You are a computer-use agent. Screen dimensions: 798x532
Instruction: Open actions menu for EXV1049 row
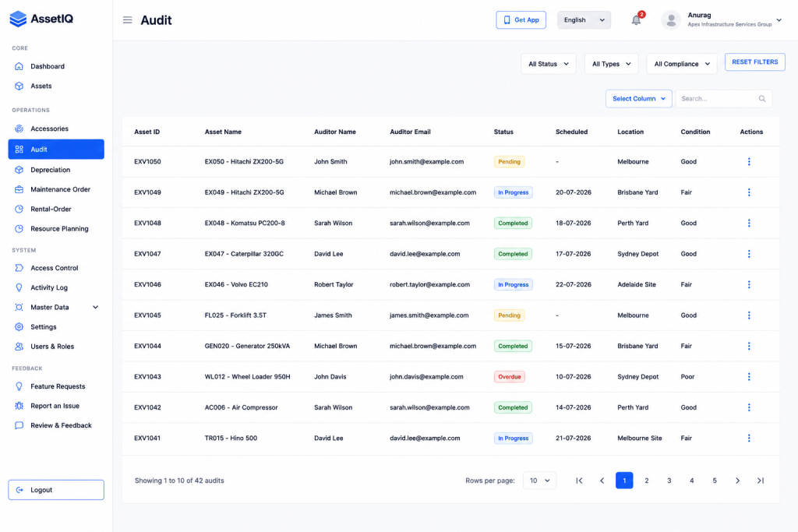click(749, 192)
